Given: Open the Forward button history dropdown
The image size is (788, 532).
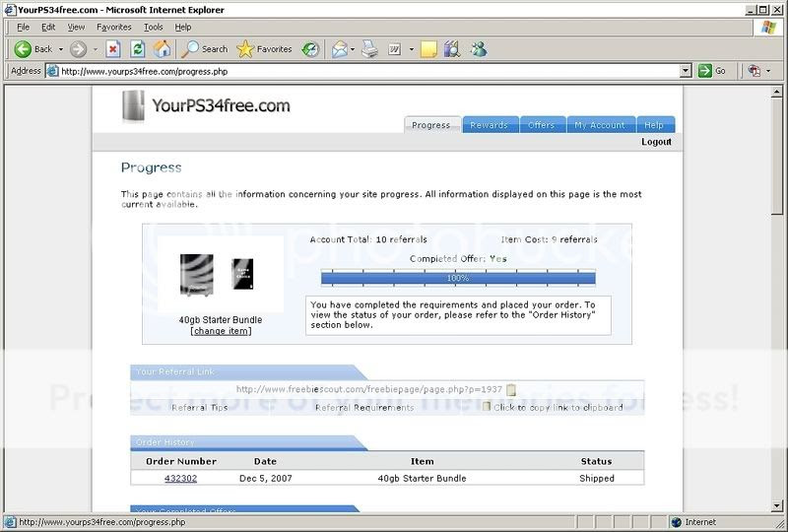Looking at the screenshot, I should 96,49.
